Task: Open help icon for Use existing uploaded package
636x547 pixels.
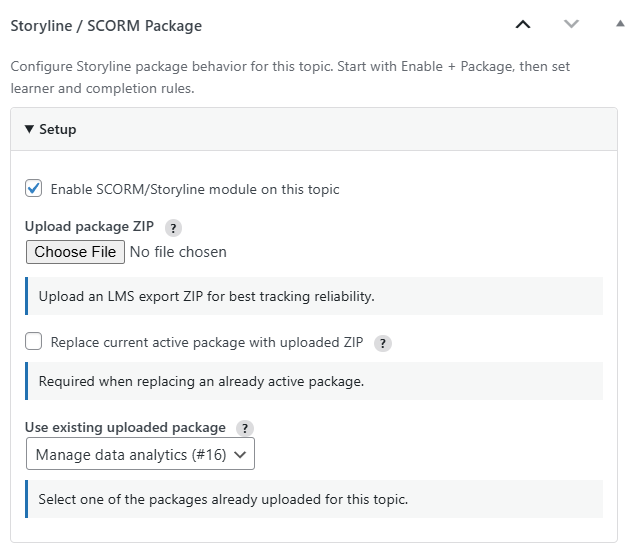Action: tap(245, 428)
